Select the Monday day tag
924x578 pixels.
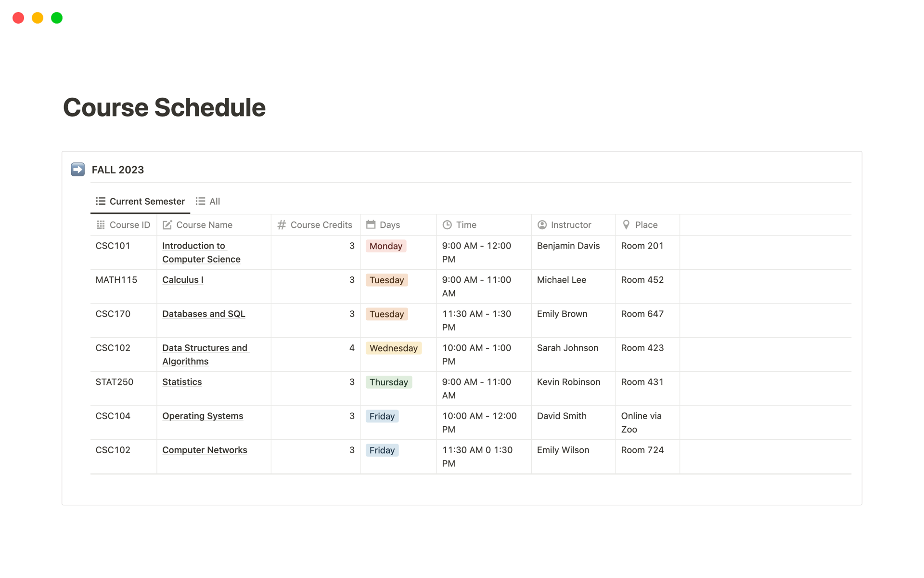click(385, 246)
